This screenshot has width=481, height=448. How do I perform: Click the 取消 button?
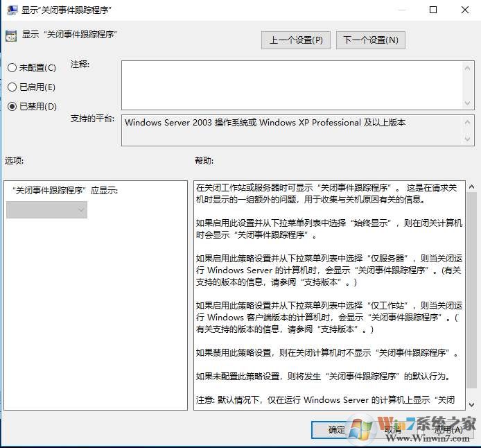coord(392,430)
